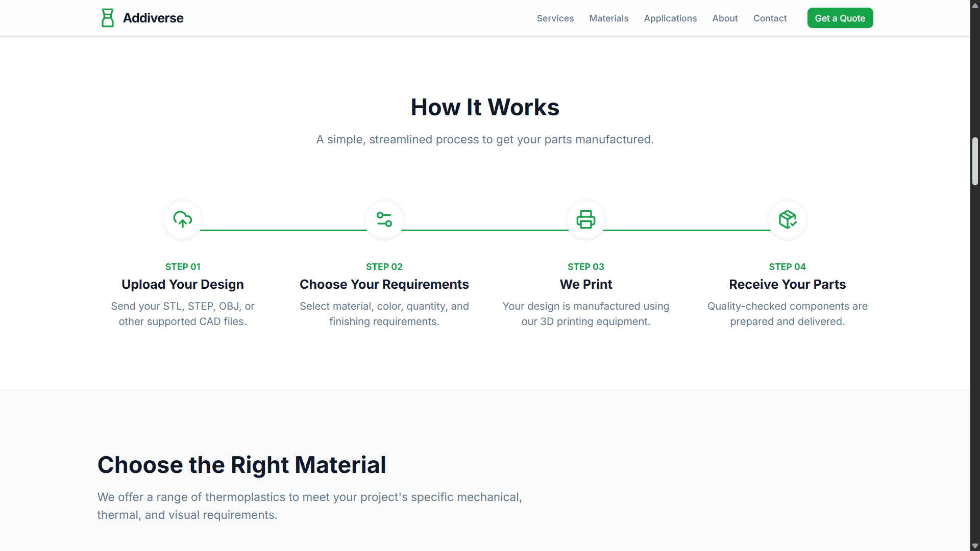Click the cloud upload icon for Step 01
This screenshot has height=551, width=980.
point(183,219)
